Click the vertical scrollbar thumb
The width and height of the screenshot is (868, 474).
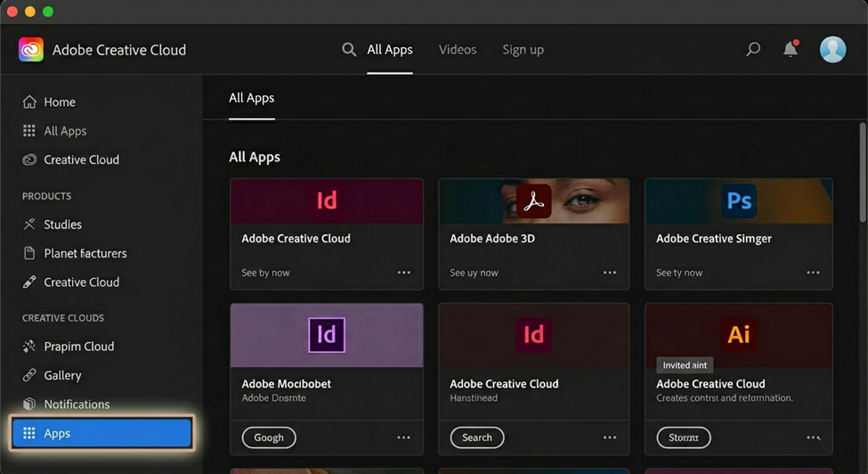863,173
